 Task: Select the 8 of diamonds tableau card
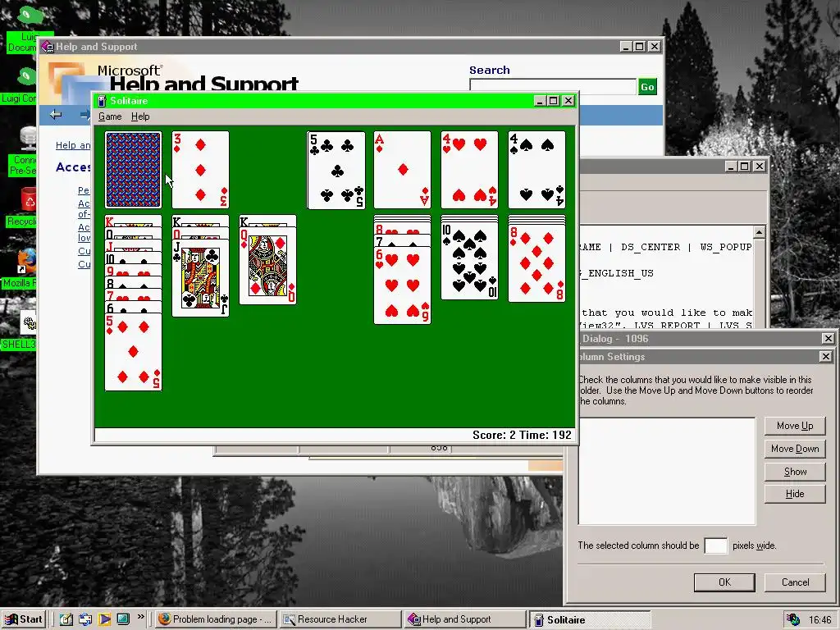[536, 263]
